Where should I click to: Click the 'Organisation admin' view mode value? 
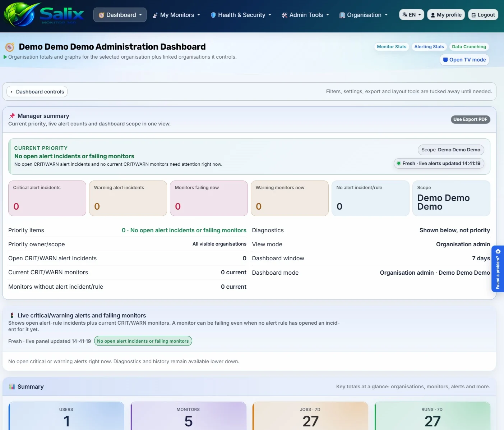463,244
